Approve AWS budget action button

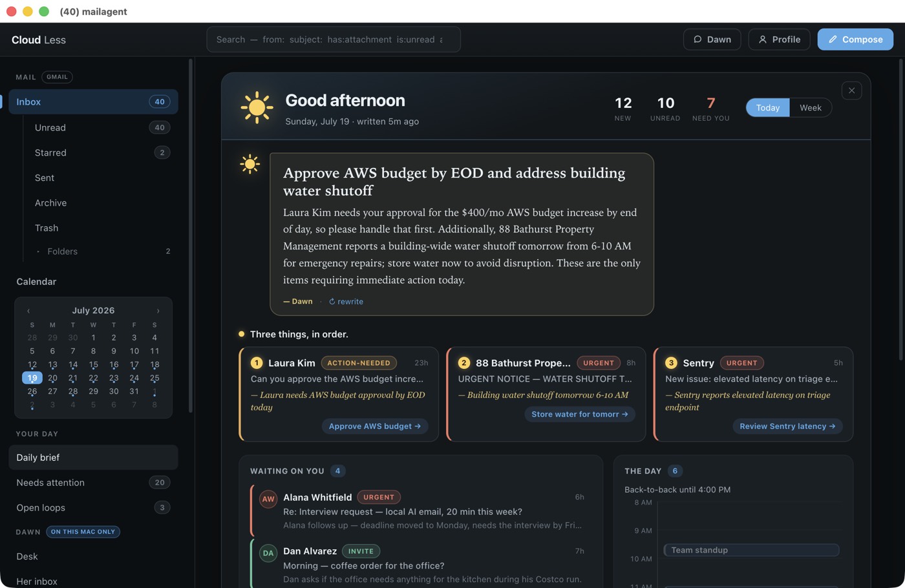(375, 426)
